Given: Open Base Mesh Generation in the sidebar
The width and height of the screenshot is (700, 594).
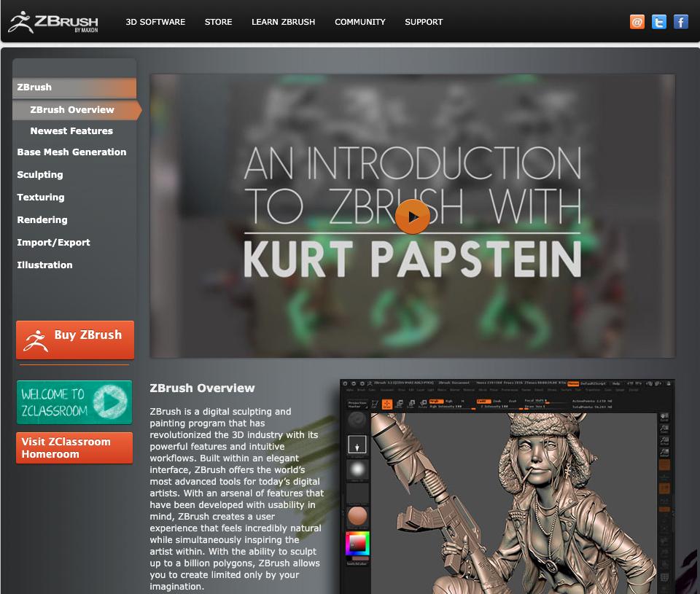Looking at the screenshot, I should pos(71,152).
